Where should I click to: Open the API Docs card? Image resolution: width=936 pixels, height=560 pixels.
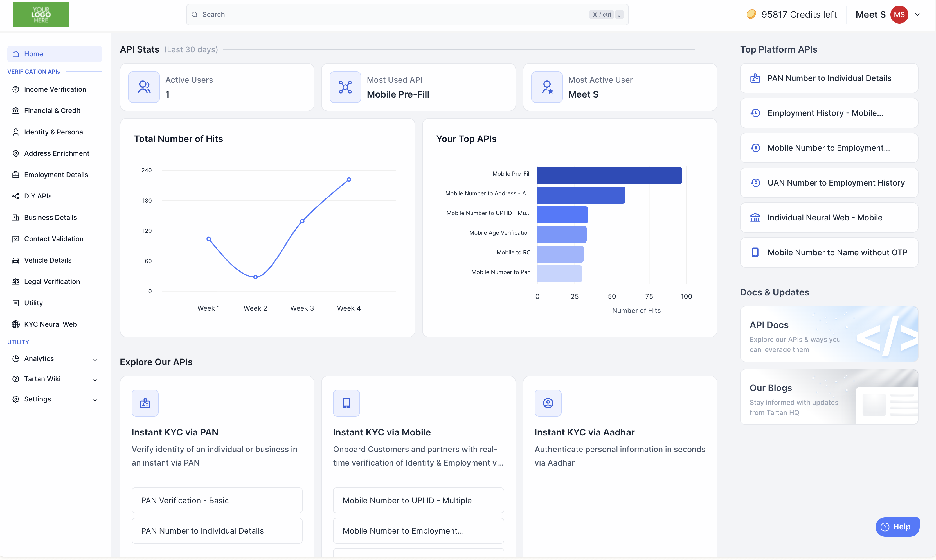click(829, 334)
